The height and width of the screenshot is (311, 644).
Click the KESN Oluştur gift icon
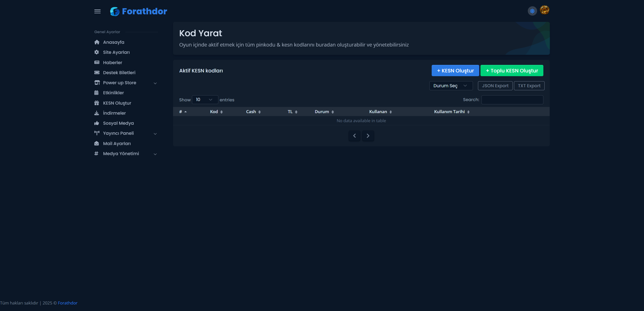97,103
